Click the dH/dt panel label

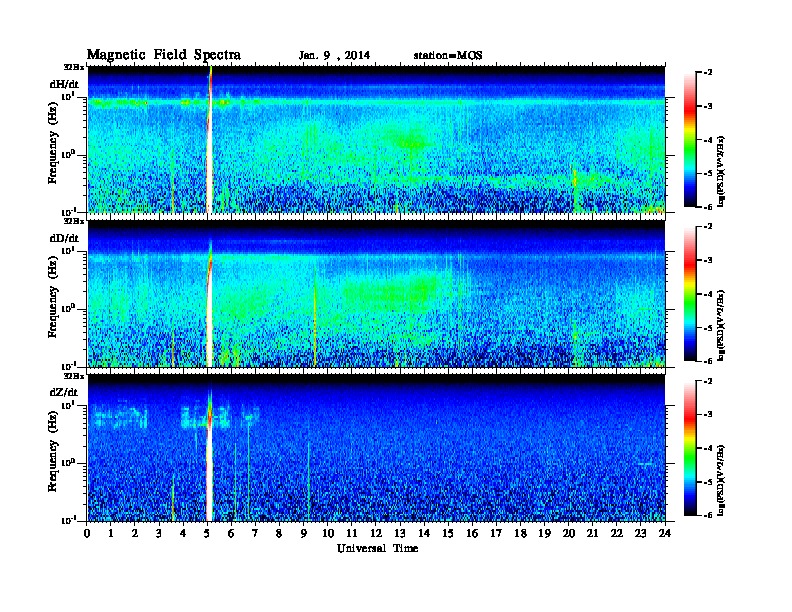point(64,84)
